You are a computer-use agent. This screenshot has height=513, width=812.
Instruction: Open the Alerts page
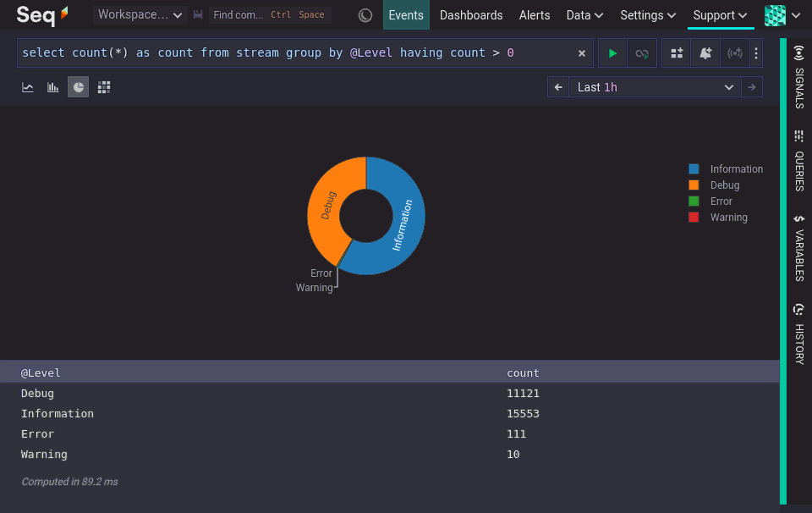(x=535, y=15)
